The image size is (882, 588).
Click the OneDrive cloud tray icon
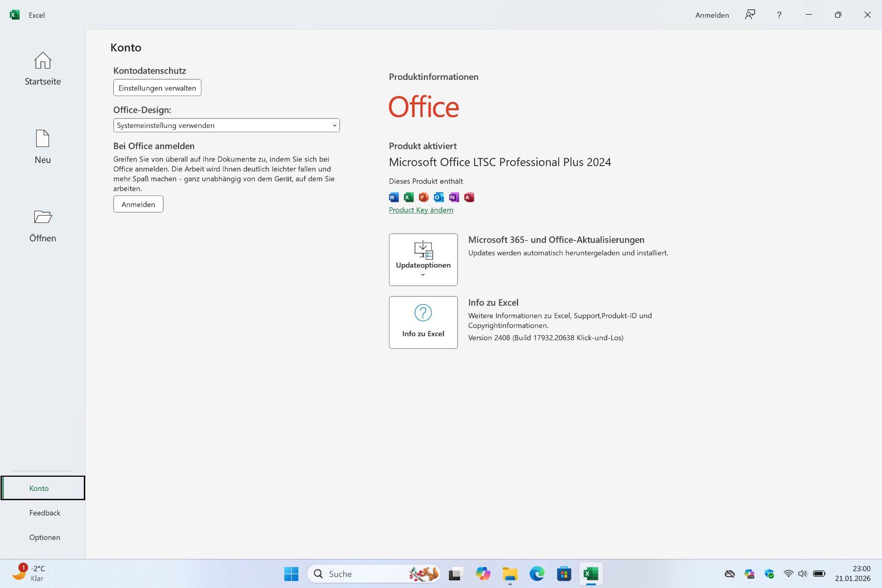coord(730,574)
